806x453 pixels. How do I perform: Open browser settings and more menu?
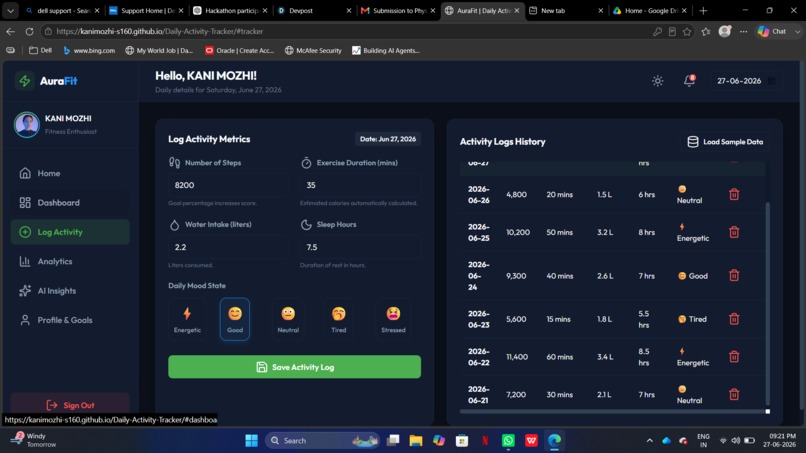(743, 31)
